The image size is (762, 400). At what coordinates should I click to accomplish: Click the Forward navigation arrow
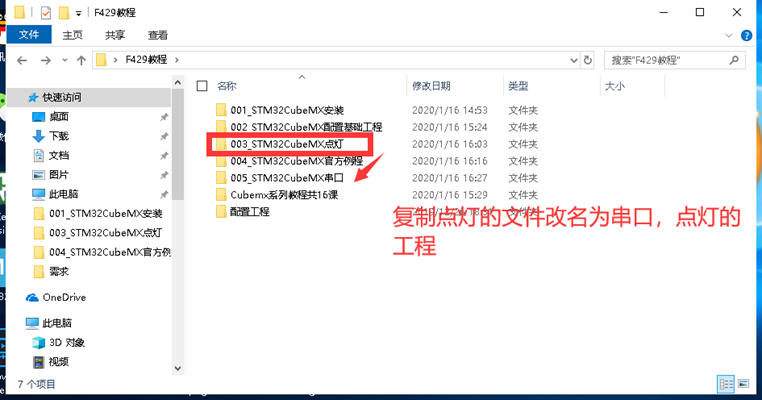[x=45, y=60]
